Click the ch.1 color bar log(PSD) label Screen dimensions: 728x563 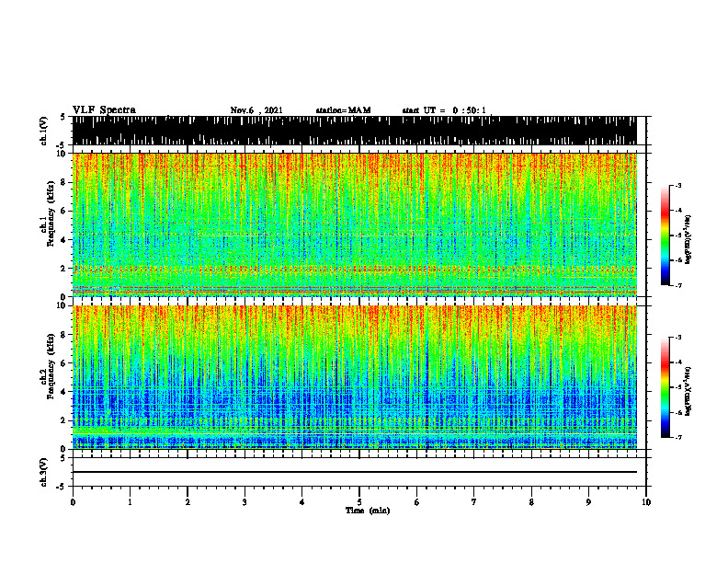pos(688,240)
